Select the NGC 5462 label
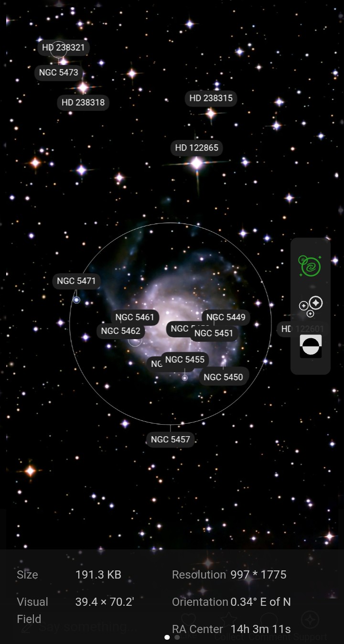344x644 pixels. tap(120, 331)
